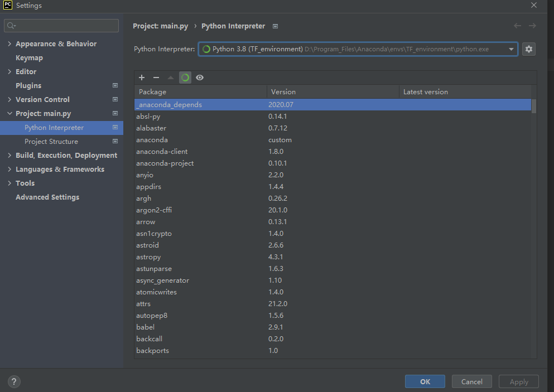Expand the Tools section
Screen dimensions: 554x392
click(x=9, y=183)
